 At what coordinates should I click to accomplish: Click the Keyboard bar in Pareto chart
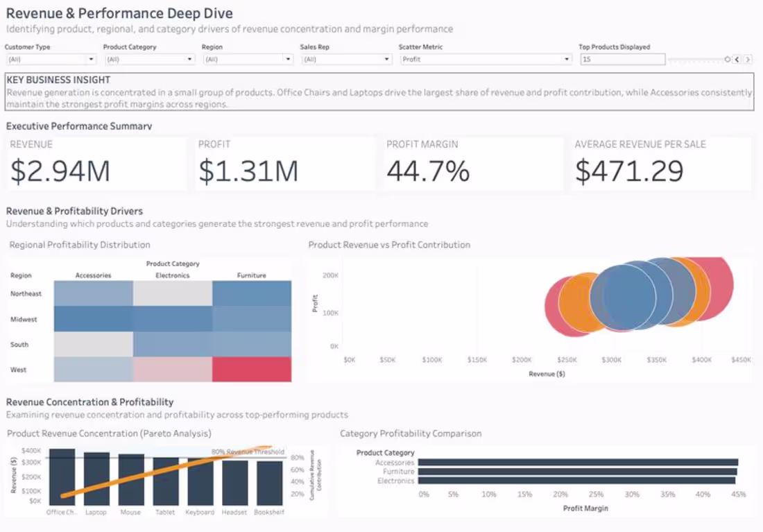(x=200, y=482)
